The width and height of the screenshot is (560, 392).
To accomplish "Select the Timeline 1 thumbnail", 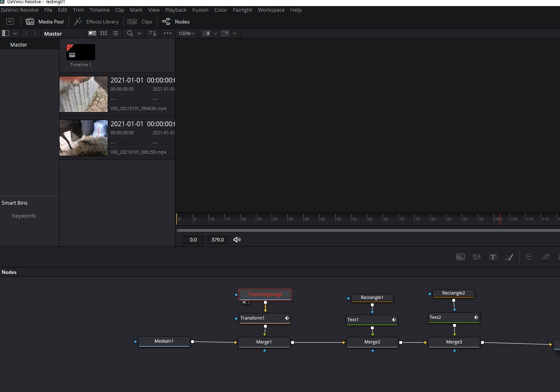I will coord(81,52).
